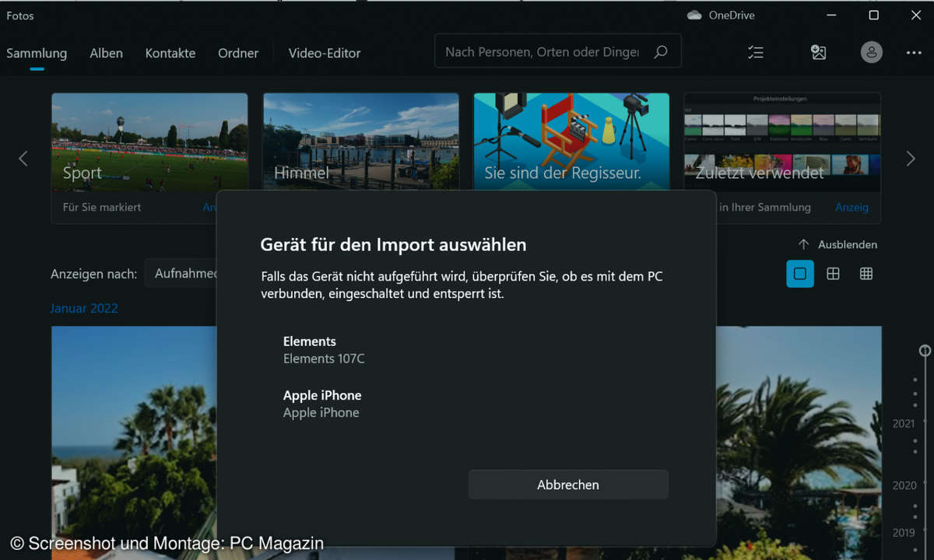Open the three-dot more options menu

[x=914, y=52]
